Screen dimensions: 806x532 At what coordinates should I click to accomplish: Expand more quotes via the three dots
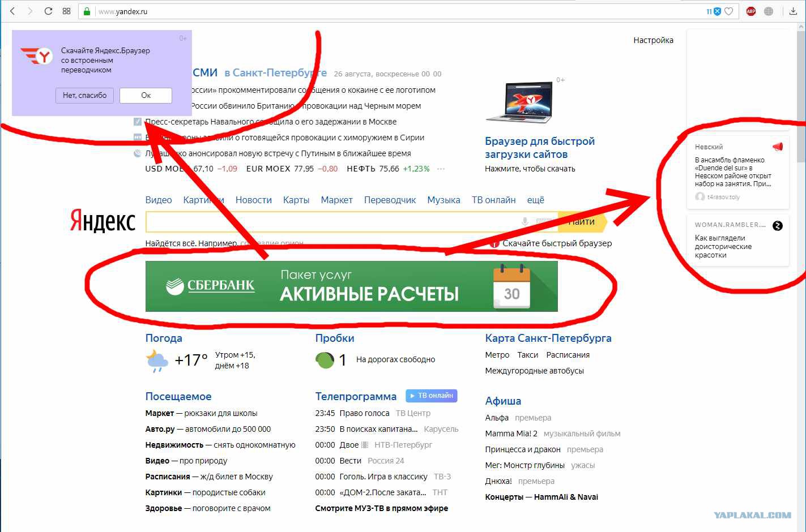coord(441,169)
